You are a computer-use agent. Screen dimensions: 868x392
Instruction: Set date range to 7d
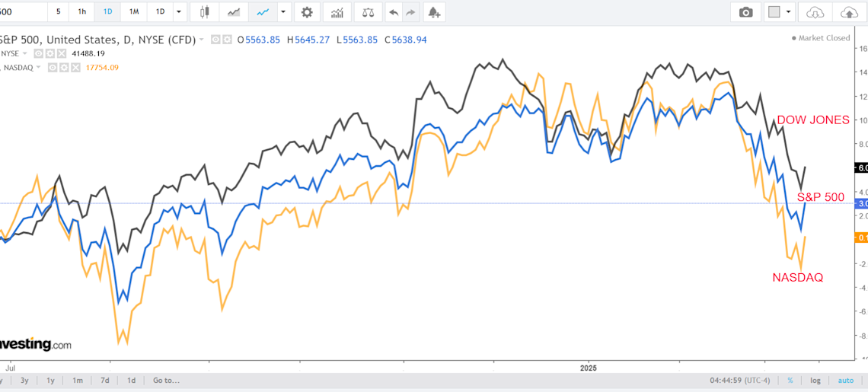[x=104, y=381]
